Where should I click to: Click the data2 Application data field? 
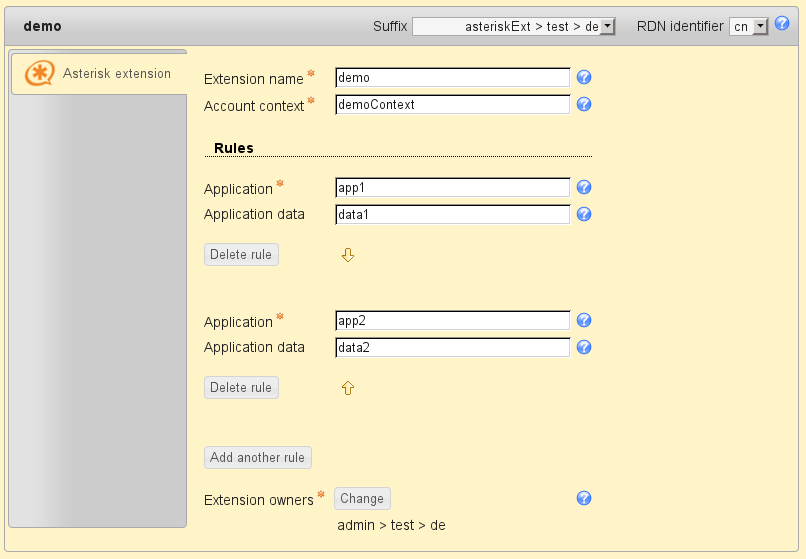(x=452, y=347)
